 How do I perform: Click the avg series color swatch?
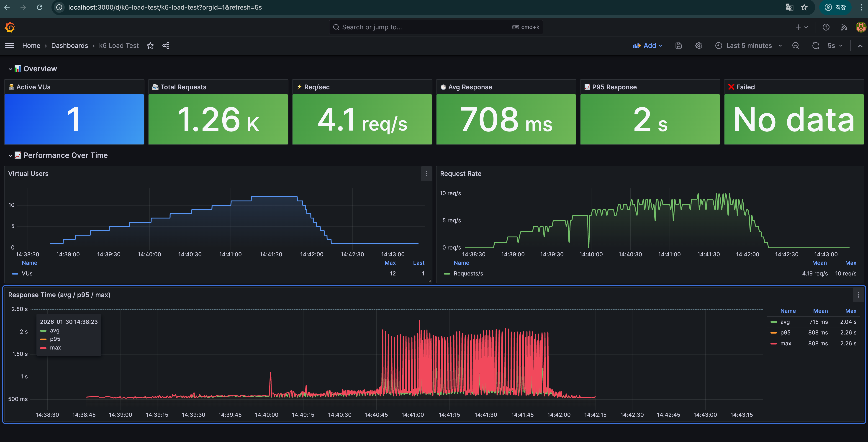pyautogui.click(x=773, y=322)
